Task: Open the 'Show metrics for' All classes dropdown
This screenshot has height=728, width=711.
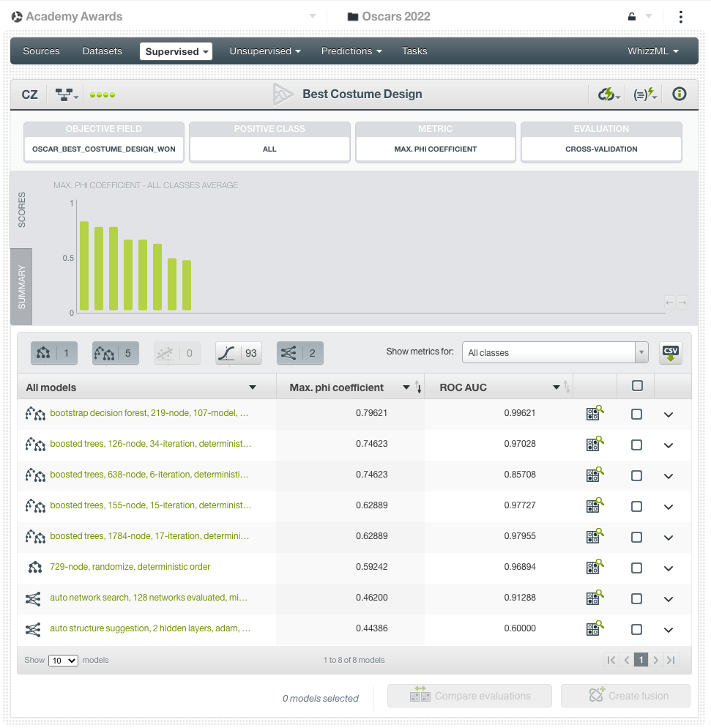Action: 554,352
